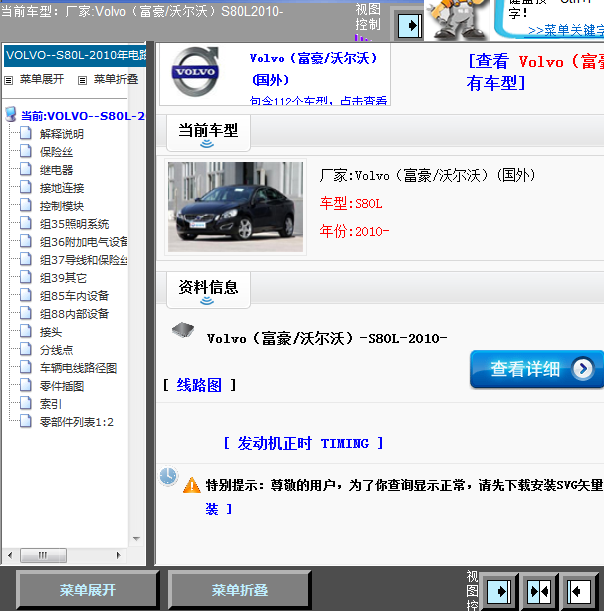Select root node 当前:VOLVO--S80L-2

pos(83,116)
